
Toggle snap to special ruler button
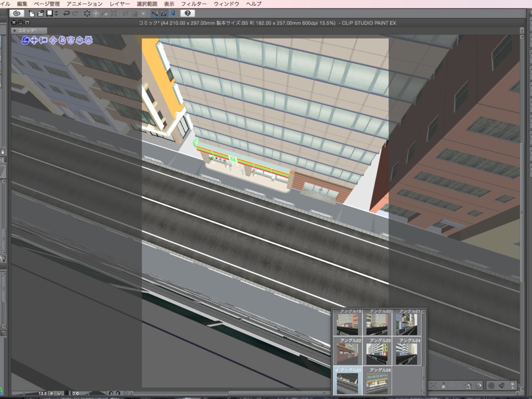point(163,13)
